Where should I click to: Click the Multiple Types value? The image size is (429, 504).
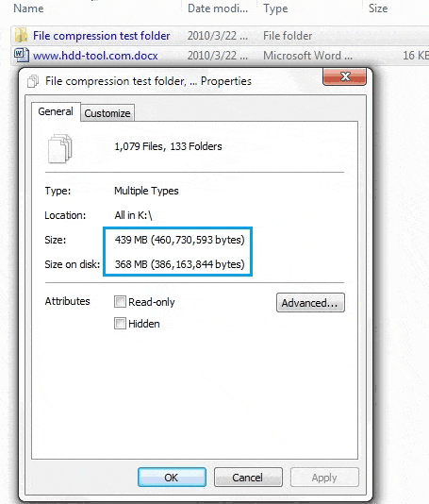click(x=146, y=191)
